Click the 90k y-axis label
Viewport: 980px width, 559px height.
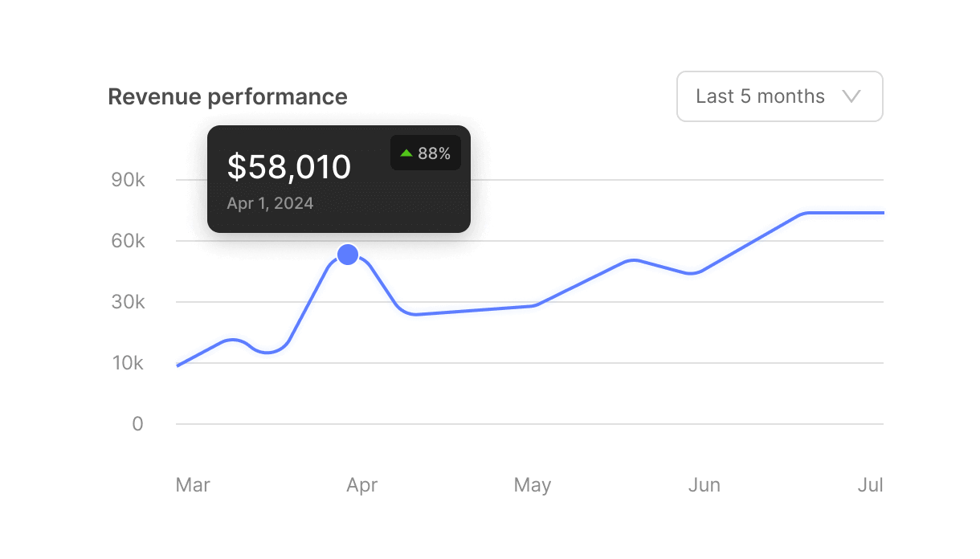pyautogui.click(x=128, y=180)
